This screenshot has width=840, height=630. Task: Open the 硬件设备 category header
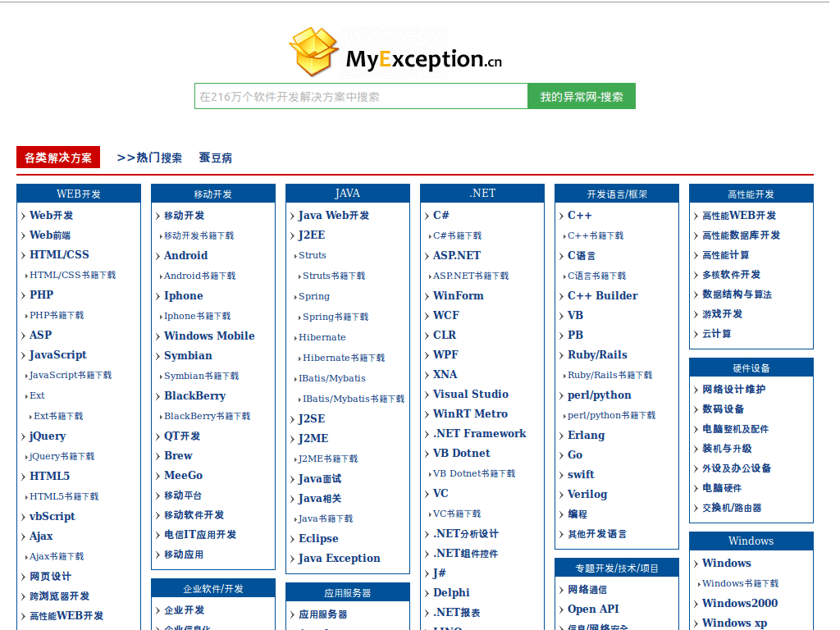(x=751, y=367)
